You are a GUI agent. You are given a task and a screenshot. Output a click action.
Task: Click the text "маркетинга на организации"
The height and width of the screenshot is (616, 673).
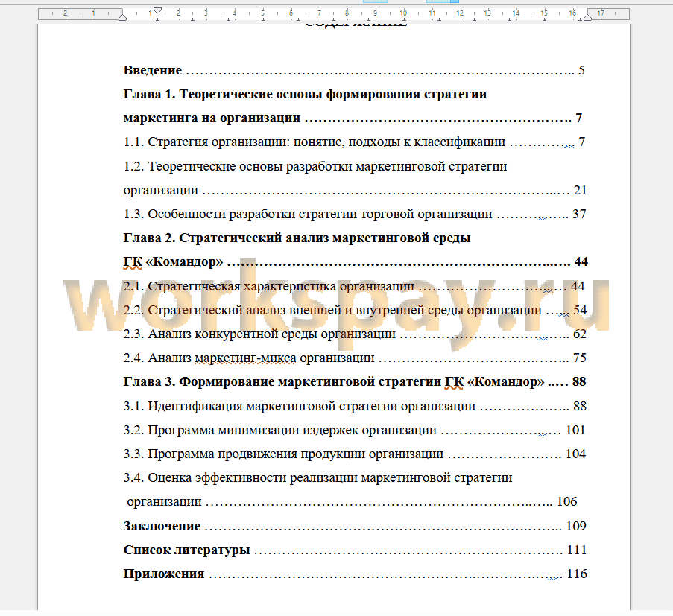pyautogui.click(x=212, y=118)
